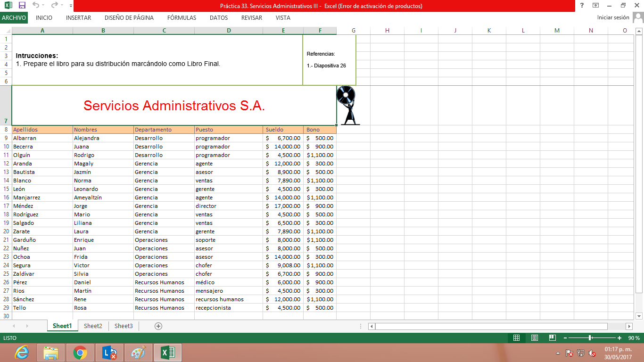Select the cell with sueldo $ 9,008.00
The height and width of the screenshot is (362, 644).
(283, 265)
